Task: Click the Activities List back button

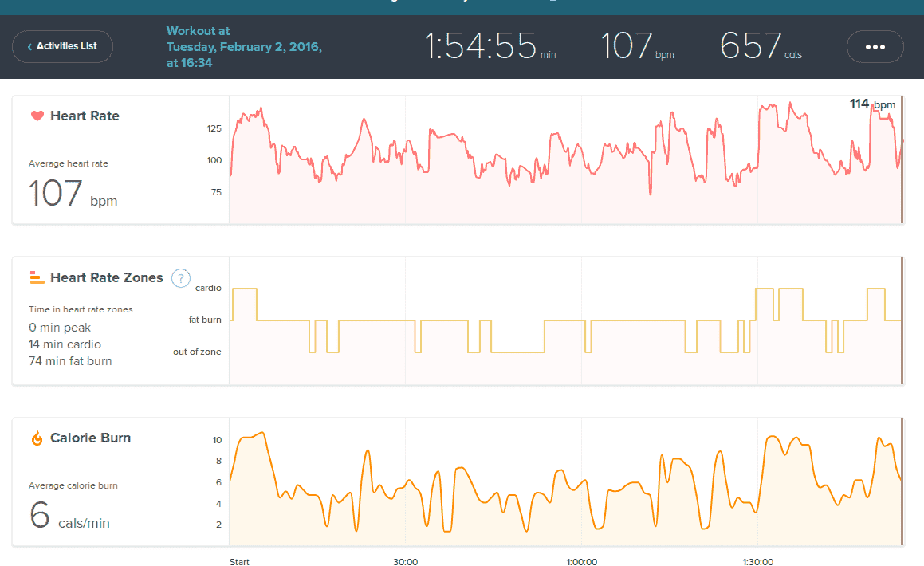Action: click(62, 46)
